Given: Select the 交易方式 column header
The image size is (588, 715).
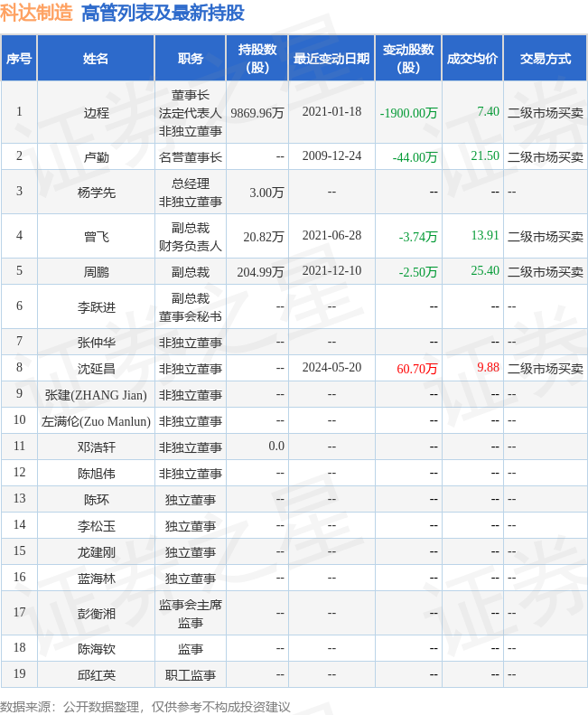Looking at the screenshot, I should pyautogui.click(x=546, y=59).
